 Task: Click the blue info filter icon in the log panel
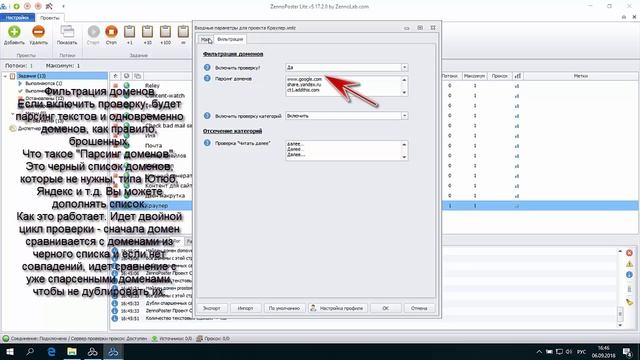point(629,275)
